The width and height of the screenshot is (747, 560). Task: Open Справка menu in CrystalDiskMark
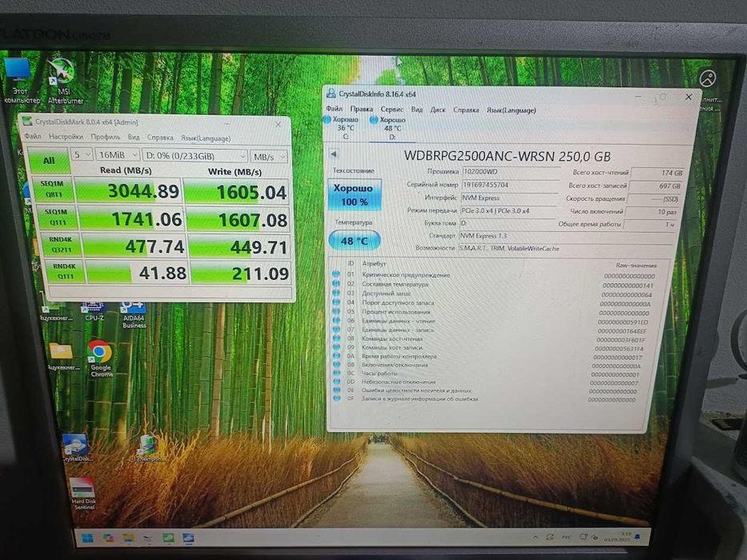pos(160,137)
